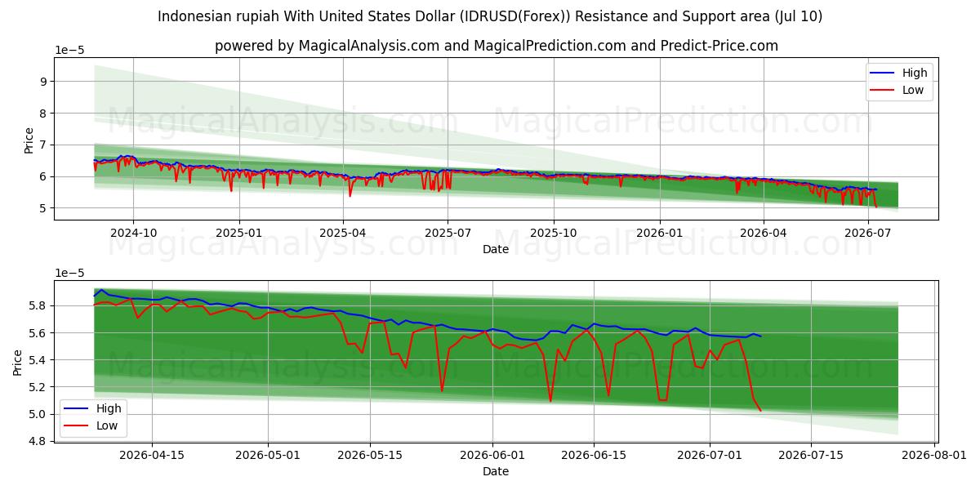This screenshot has height=490, width=980.
Task: Click the 'powered by MagicalAnalysis.com' subtitle
Action: click(x=496, y=46)
